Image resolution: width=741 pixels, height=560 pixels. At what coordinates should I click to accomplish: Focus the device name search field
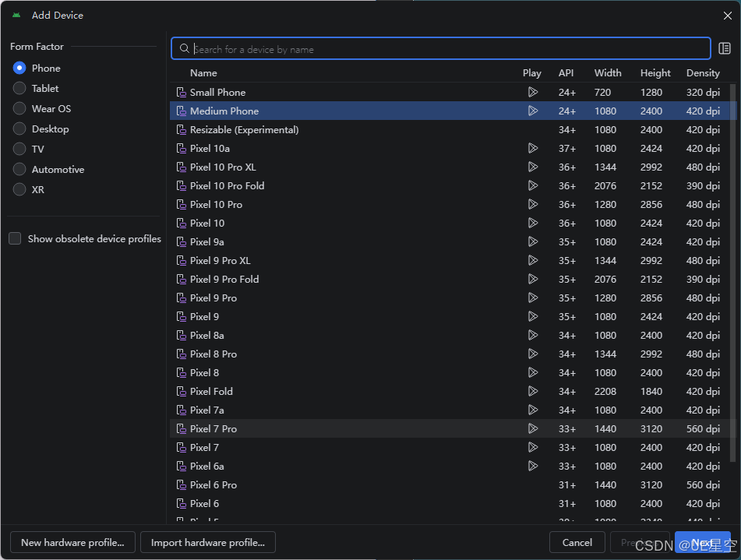[x=440, y=48]
